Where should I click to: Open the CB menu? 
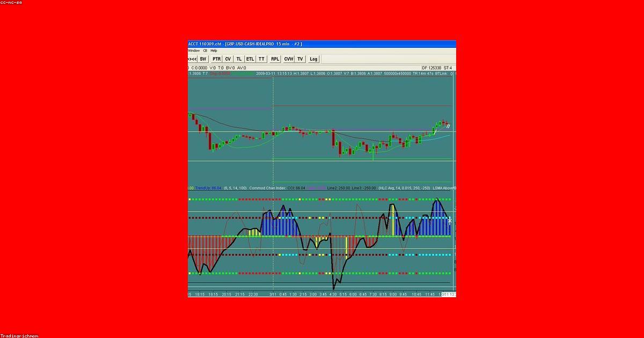pyautogui.click(x=205, y=50)
